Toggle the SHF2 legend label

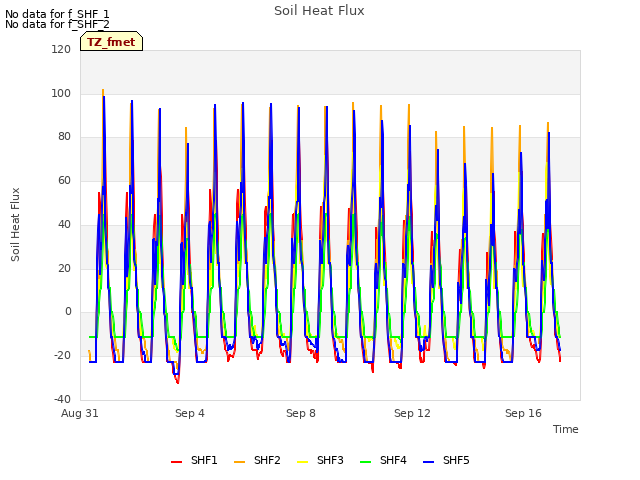coord(267,460)
